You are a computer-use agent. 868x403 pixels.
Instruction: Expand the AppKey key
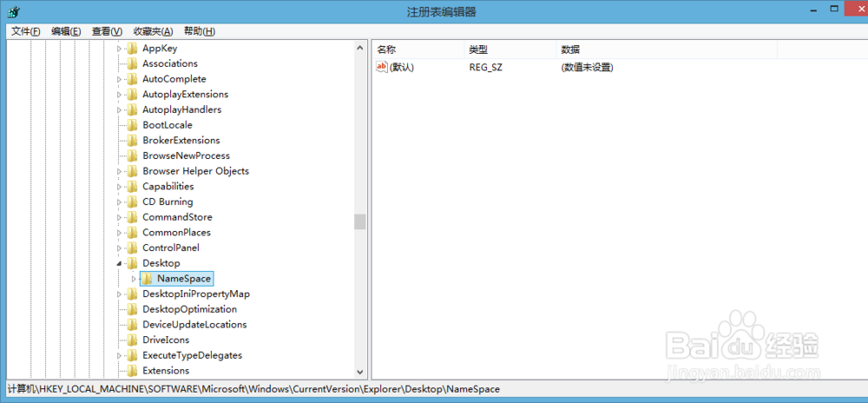coord(118,49)
